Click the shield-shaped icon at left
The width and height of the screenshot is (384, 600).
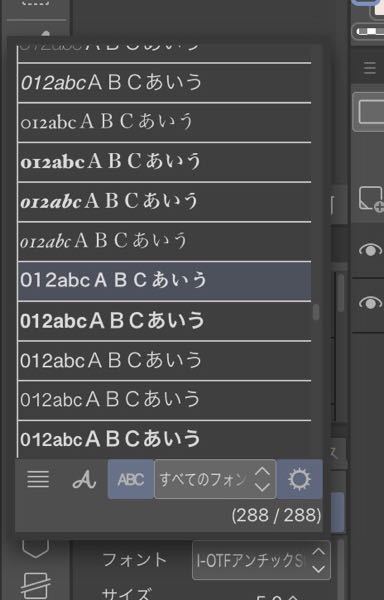click(x=36, y=548)
